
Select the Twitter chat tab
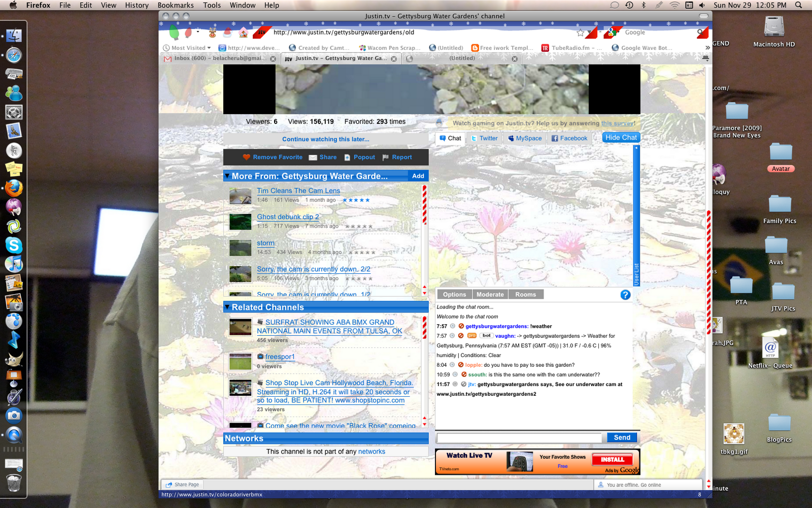click(x=484, y=138)
